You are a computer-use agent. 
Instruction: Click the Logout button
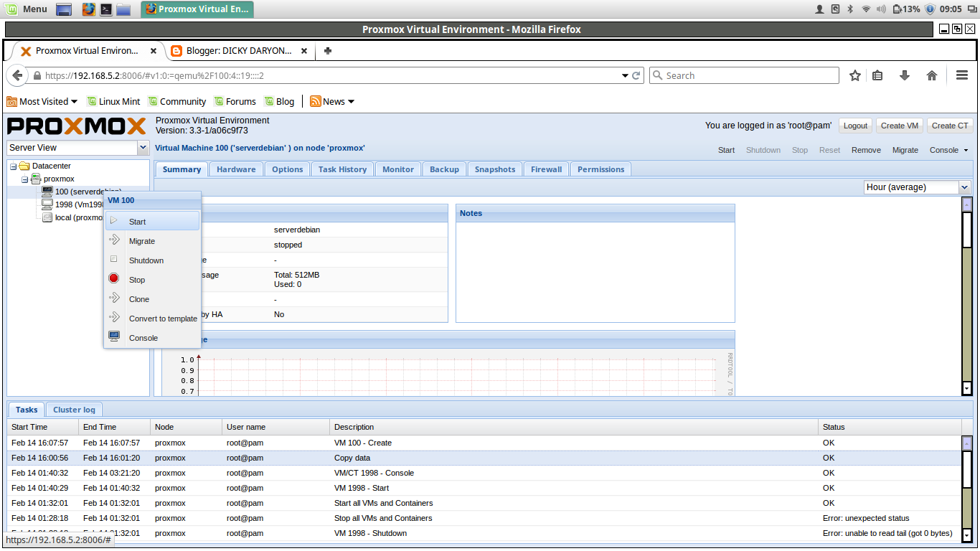[854, 125]
